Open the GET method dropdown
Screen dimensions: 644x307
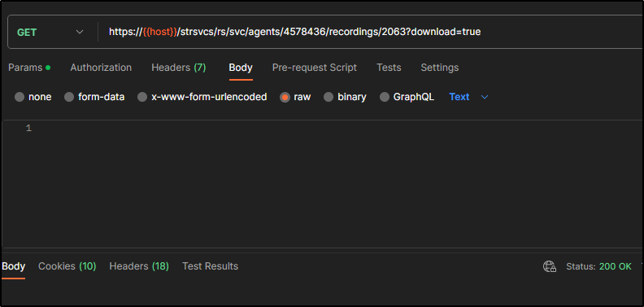click(x=50, y=32)
